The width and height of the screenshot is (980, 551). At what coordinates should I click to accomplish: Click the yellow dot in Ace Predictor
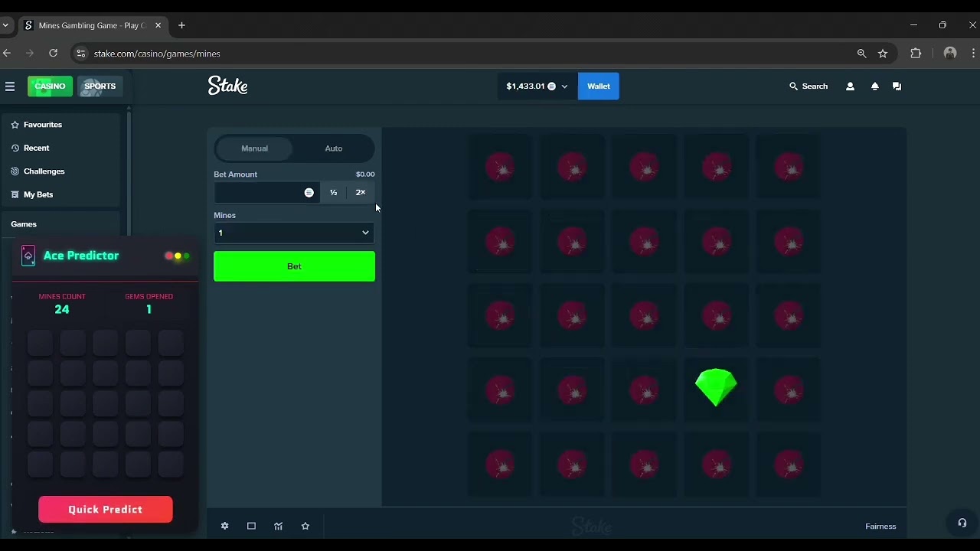click(x=178, y=256)
